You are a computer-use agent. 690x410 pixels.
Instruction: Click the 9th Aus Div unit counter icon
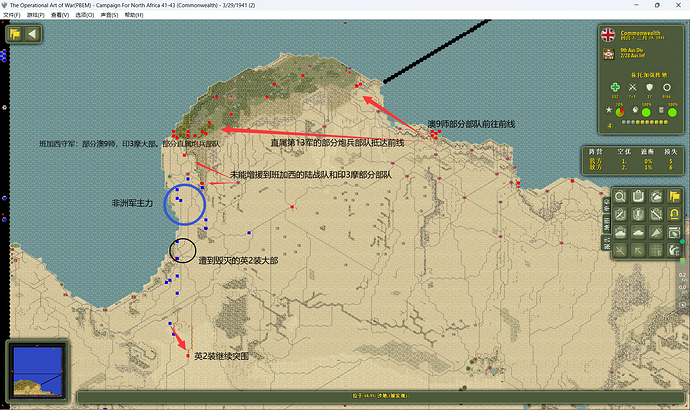coord(609,54)
